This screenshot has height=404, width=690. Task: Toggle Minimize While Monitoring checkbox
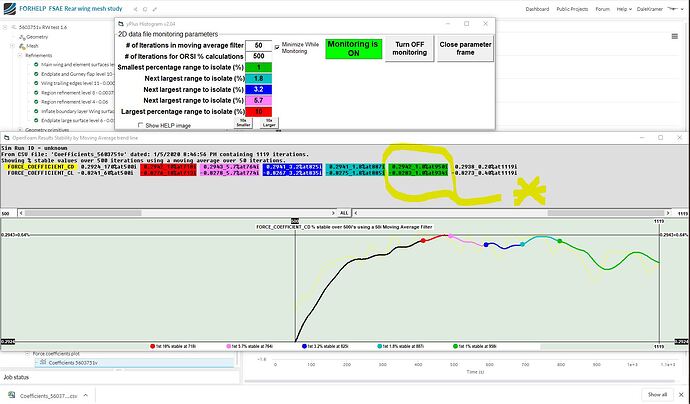(277, 48)
